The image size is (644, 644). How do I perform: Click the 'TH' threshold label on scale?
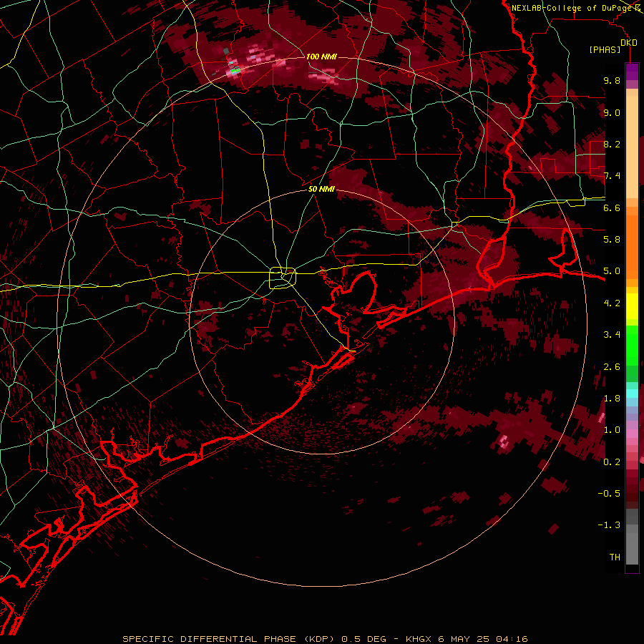[615, 557]
